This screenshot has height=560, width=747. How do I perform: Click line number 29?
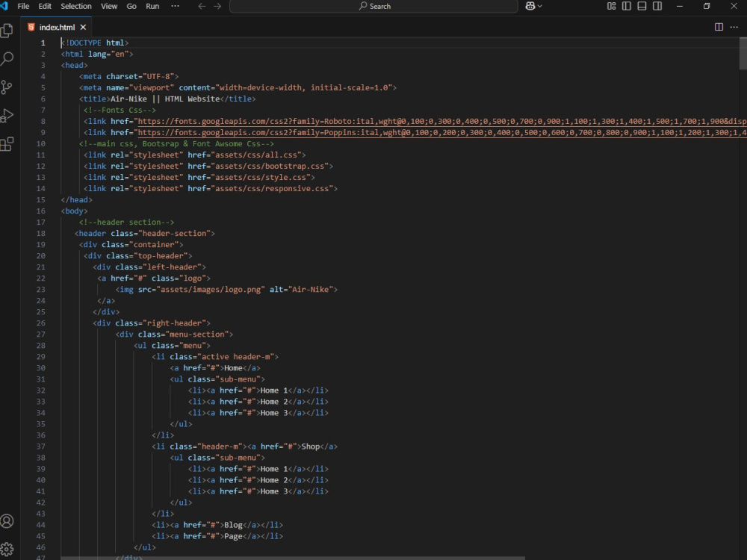(41, 357)
